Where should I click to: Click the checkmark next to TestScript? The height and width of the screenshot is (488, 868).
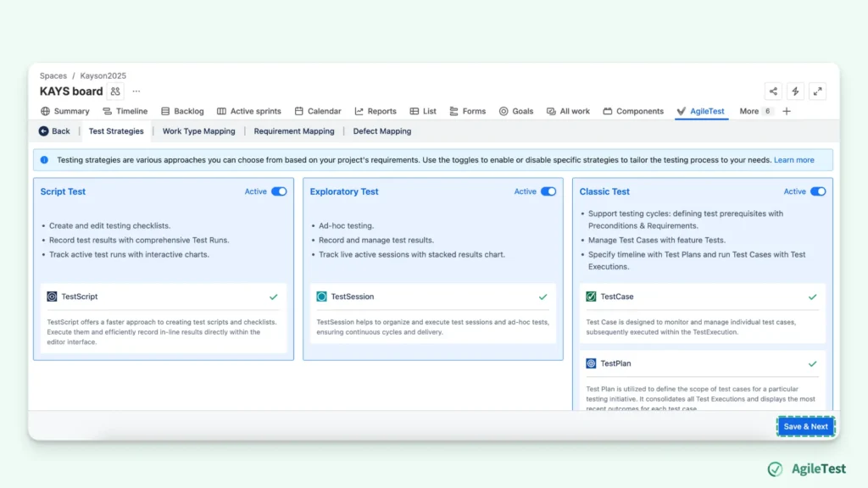click(273, 297)
